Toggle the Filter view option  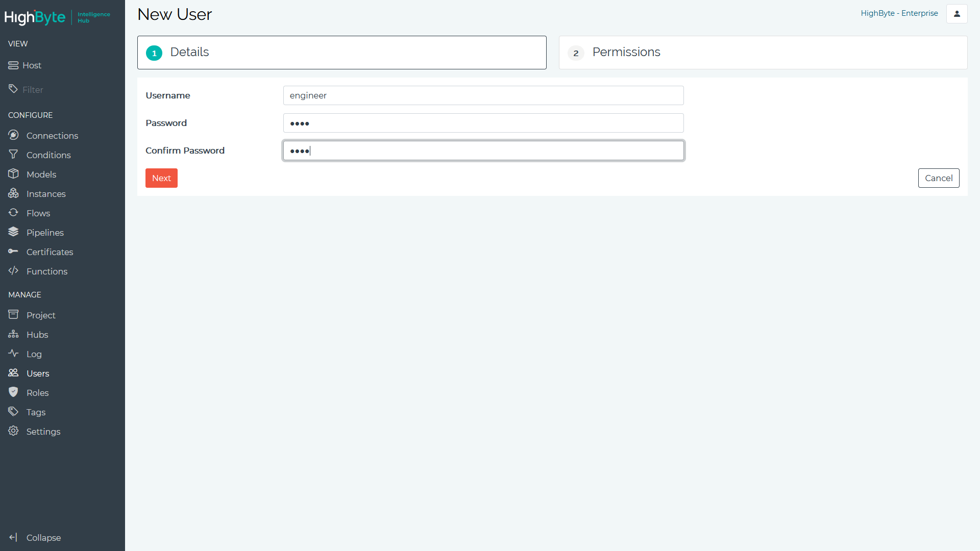click(32, 89)
